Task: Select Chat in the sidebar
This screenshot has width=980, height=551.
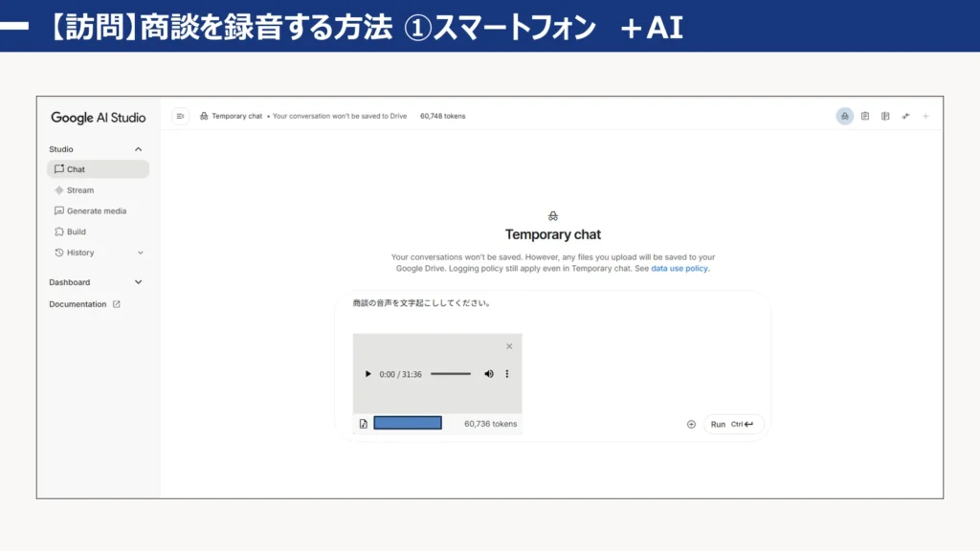Action: click(x=99, y=169)
